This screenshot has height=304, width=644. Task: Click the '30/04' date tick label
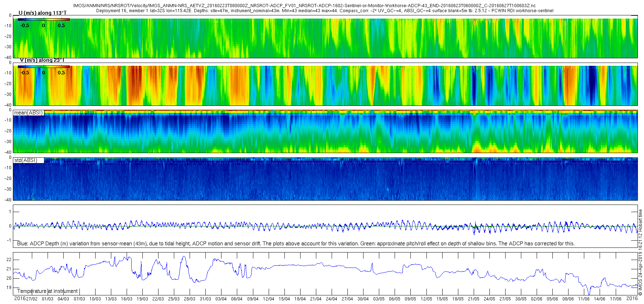coord(363,299)
